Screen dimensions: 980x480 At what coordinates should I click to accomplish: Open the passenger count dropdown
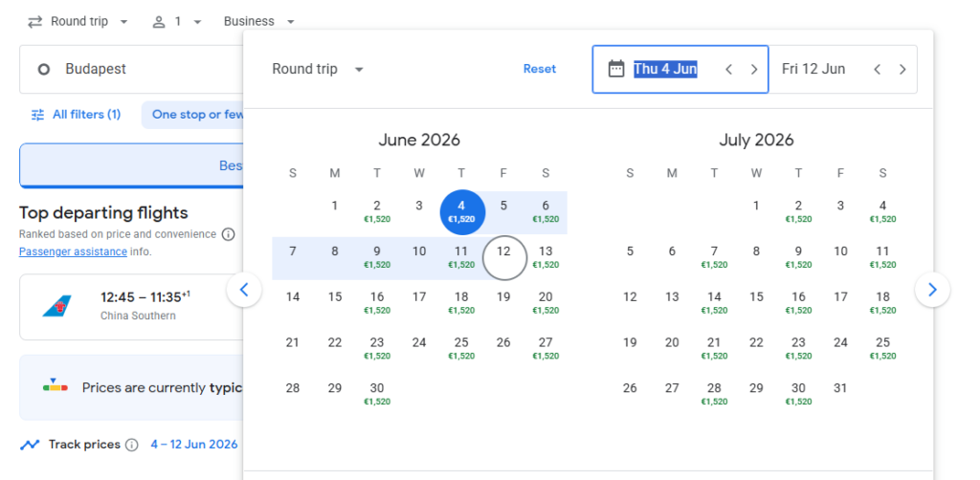pos(177,22)
